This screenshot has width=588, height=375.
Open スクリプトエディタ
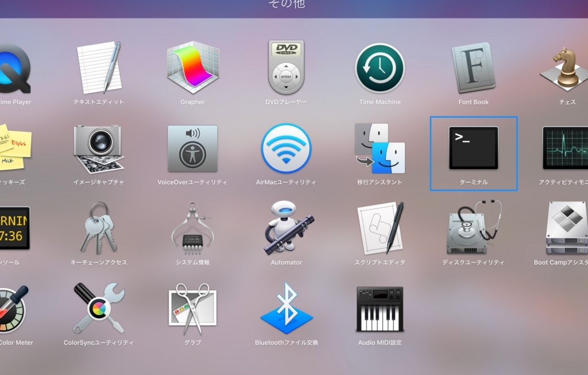(380, 228)
